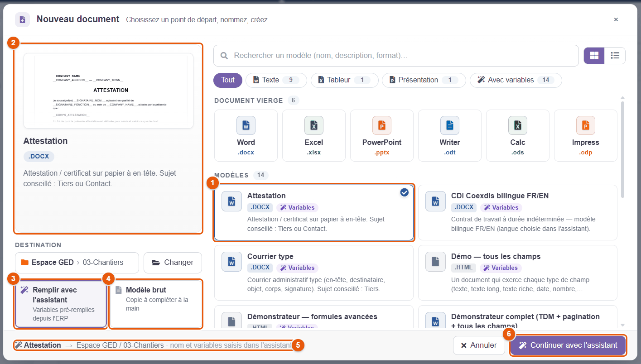Select the Writer .odt blank document

(450, 136)
